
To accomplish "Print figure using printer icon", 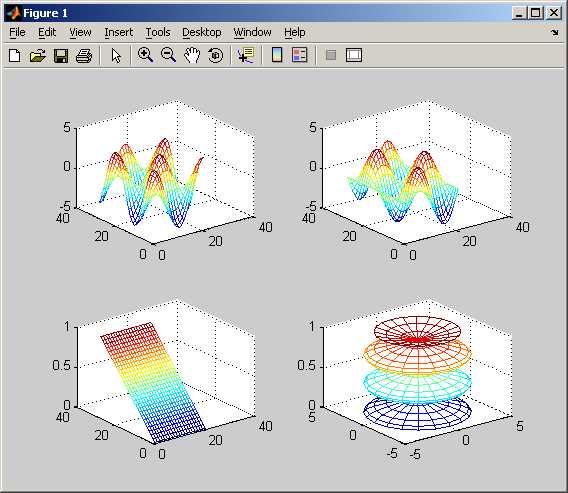I will (x=84, y=55).
